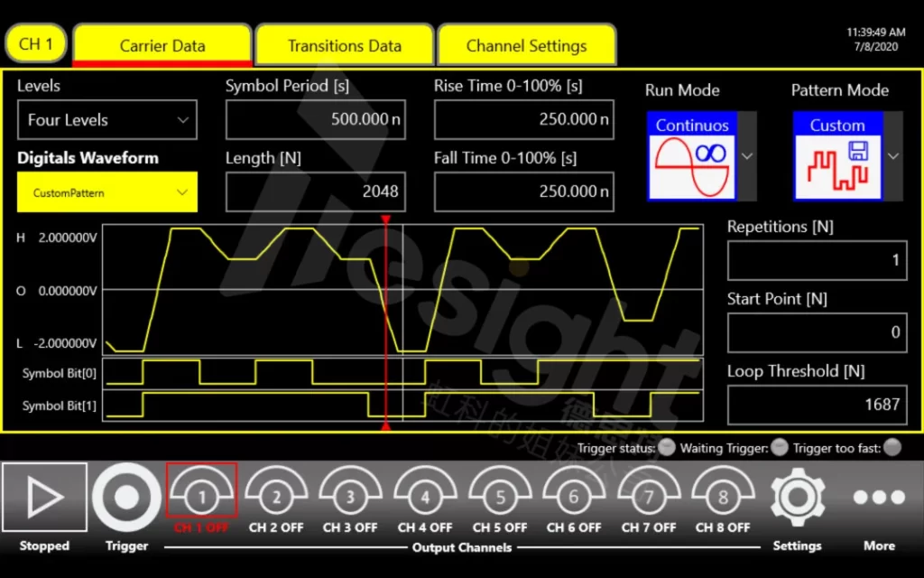Click the More ellipsis icon
The height and width of the screenshot is (578, 924).
pos(879,498)
